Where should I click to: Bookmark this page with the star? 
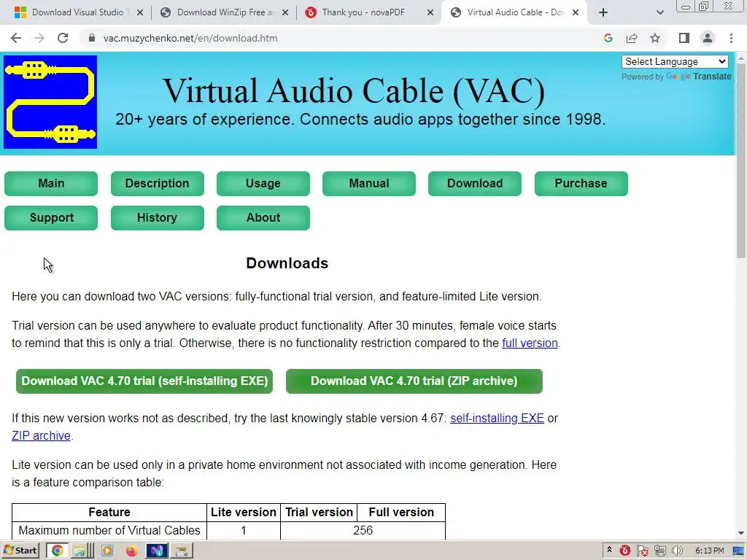click(655, 38)
